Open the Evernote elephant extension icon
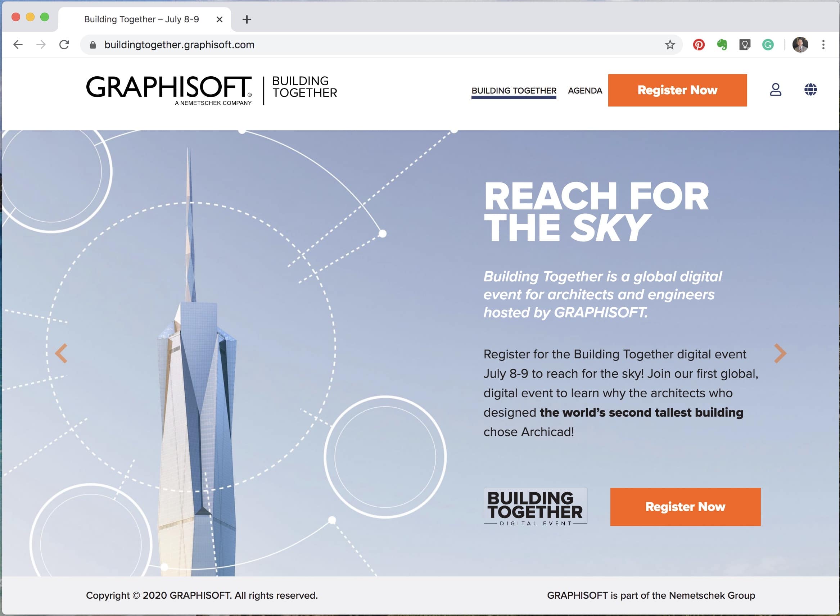 point(722,45)
